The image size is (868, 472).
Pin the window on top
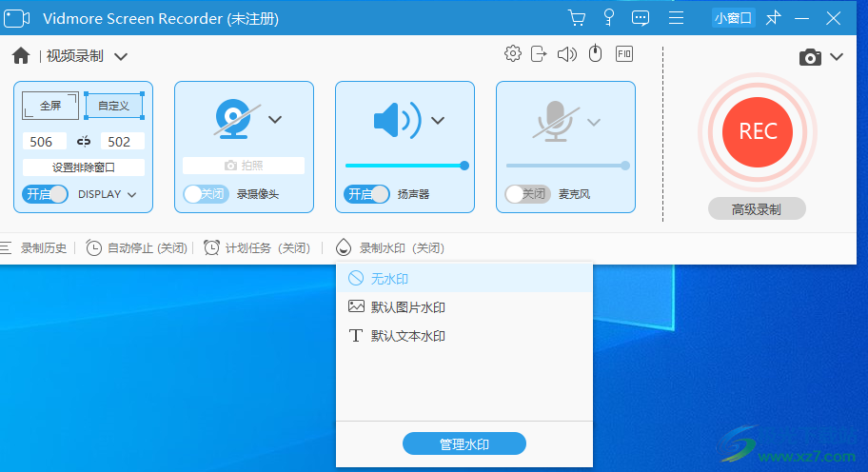774,18
